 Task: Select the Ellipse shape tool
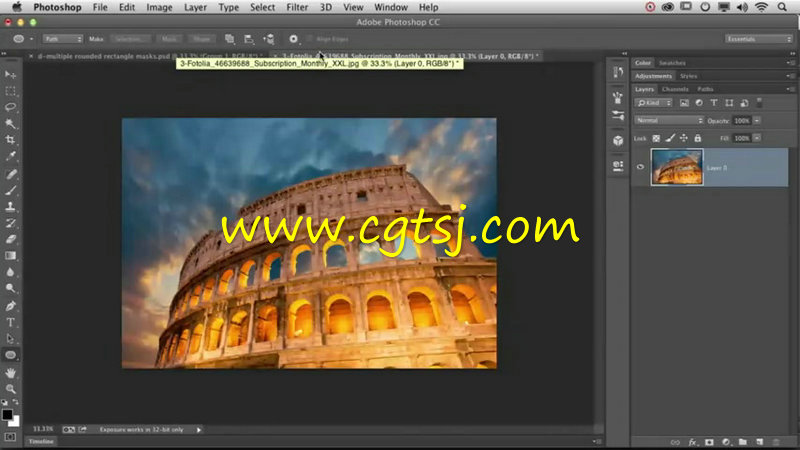10,355
